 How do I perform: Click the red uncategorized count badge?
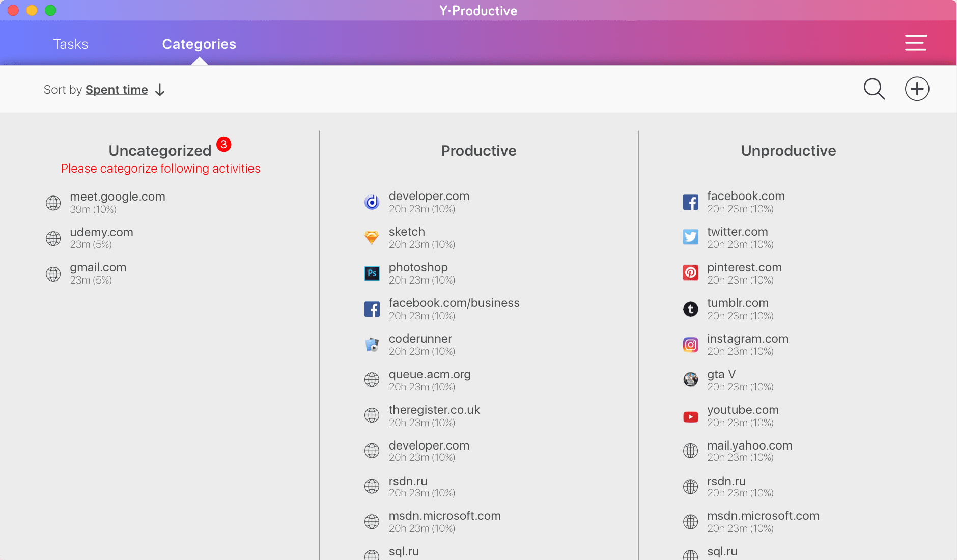[224, 145]
